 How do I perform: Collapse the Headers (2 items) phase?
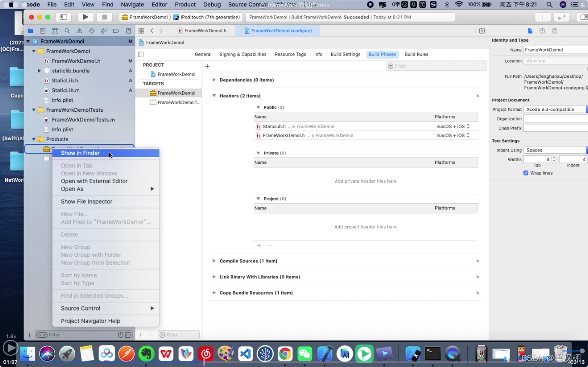pos(214,96)
